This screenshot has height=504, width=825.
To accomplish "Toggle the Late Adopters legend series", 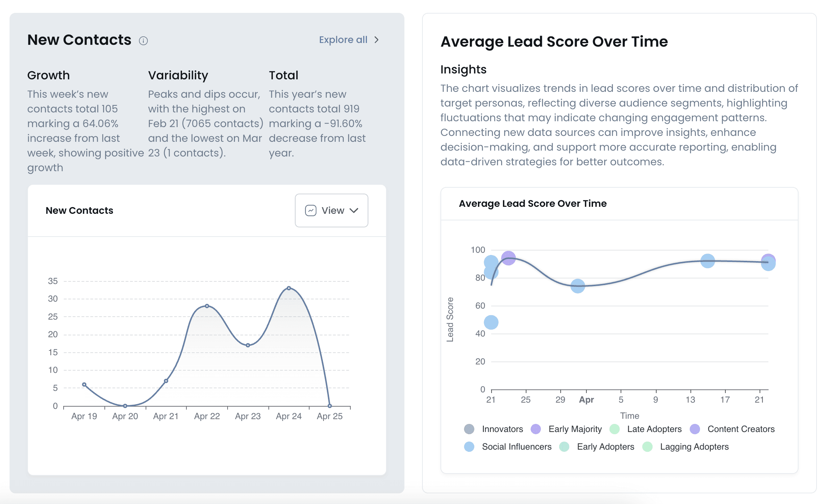I will [x=646, y=429].
